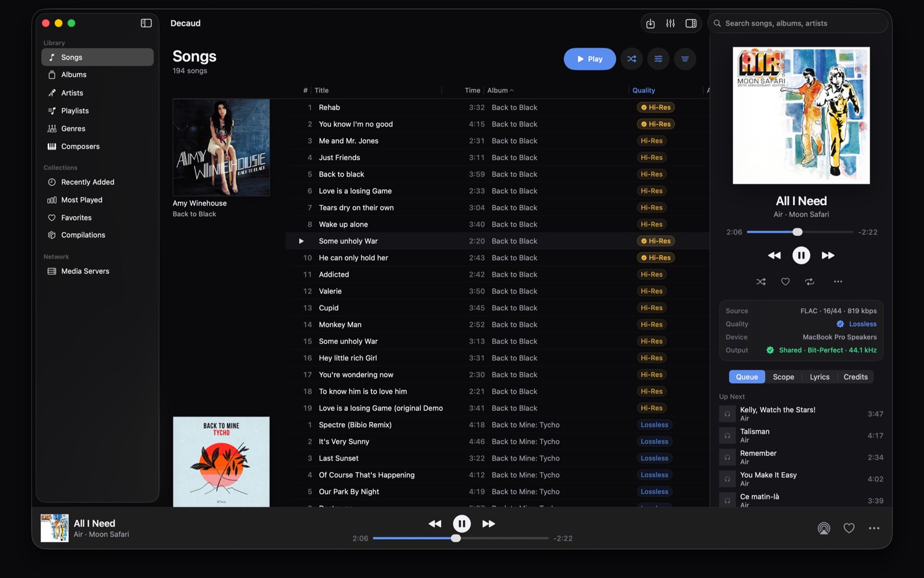Image resolution: width=924 pixels, height=578 pixels.
Task: Shuffle songs using the button beside Play
Action: 632,59
